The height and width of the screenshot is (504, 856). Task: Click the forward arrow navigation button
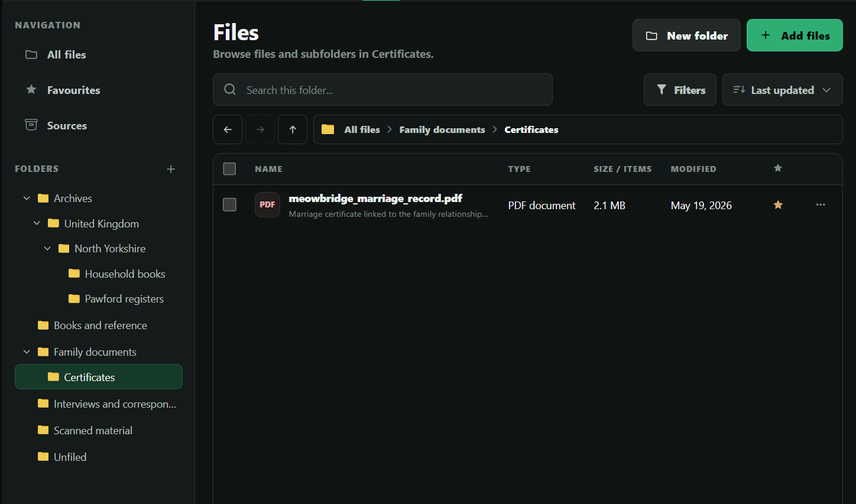pos(260,129)
